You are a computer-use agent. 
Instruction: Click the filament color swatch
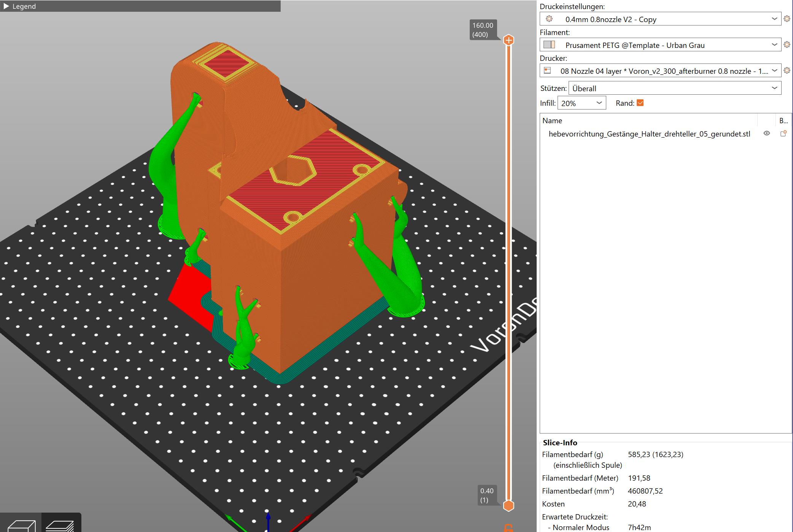[549, 45]
